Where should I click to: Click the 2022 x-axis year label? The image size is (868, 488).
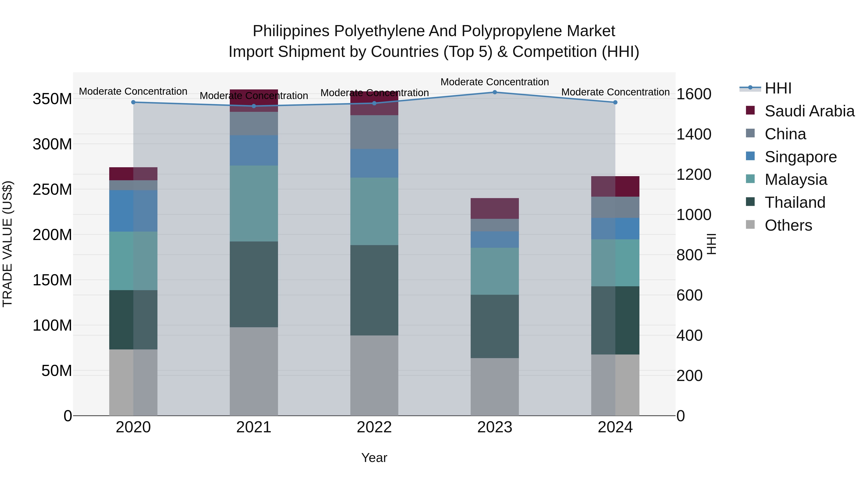374,427
